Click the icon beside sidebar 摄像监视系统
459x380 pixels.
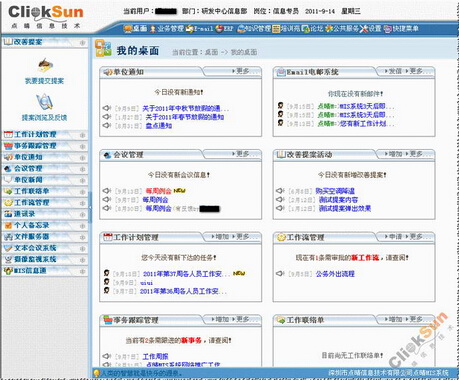pos(8,259)
